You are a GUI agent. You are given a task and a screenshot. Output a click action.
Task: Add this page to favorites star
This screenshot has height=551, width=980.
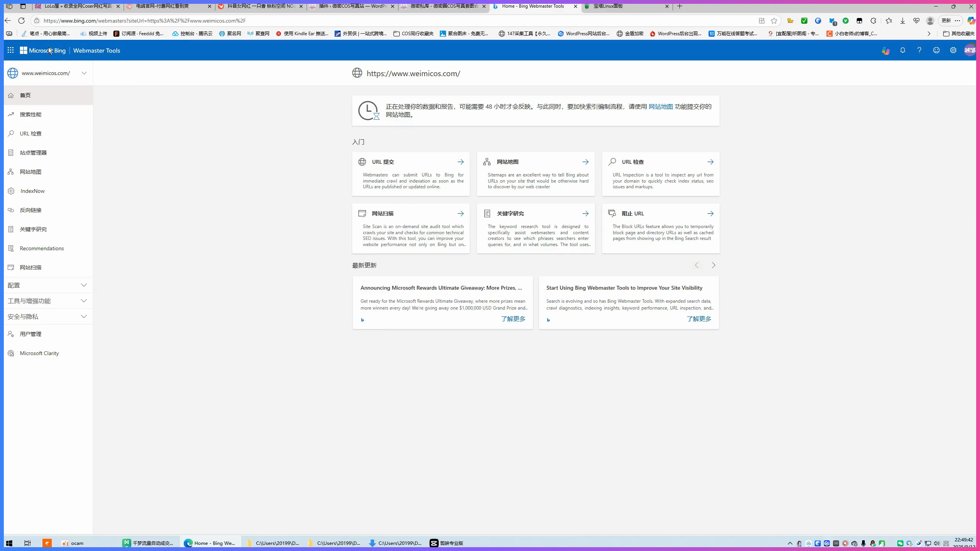pos(774,21)
